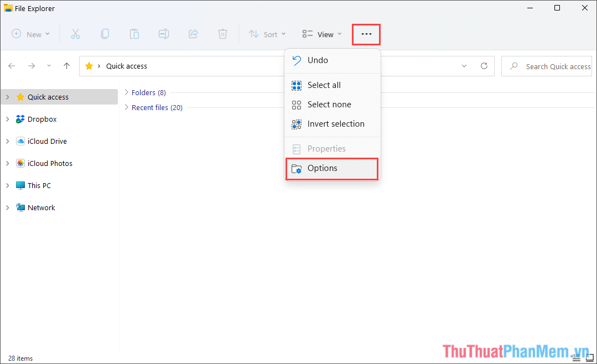
Task: Open the New item menu
Action: point(30,34)
